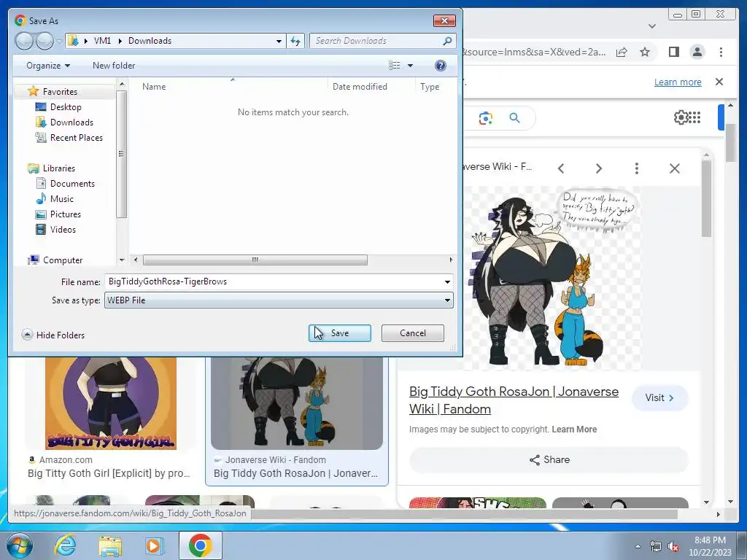Select VM1 in the address breadcrumb
Screen dimensions: 747x560
click(102, 41)
